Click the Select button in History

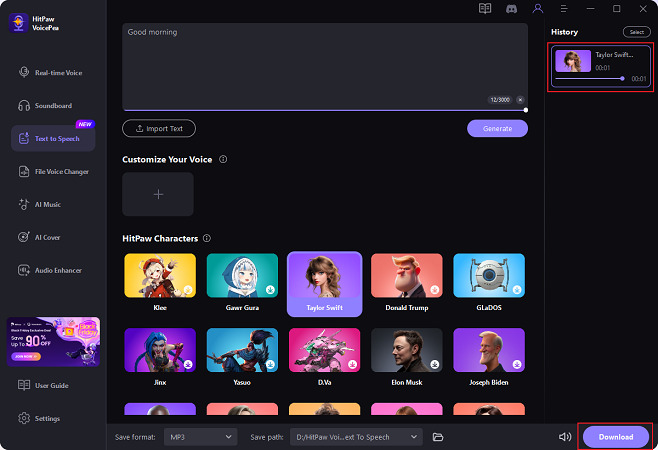637,32
